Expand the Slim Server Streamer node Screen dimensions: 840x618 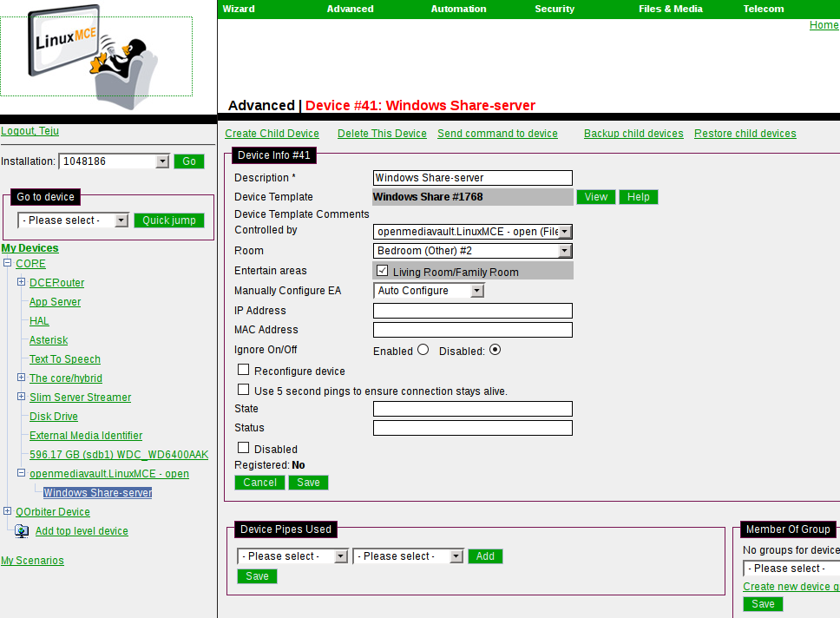[x=21, y=397]
